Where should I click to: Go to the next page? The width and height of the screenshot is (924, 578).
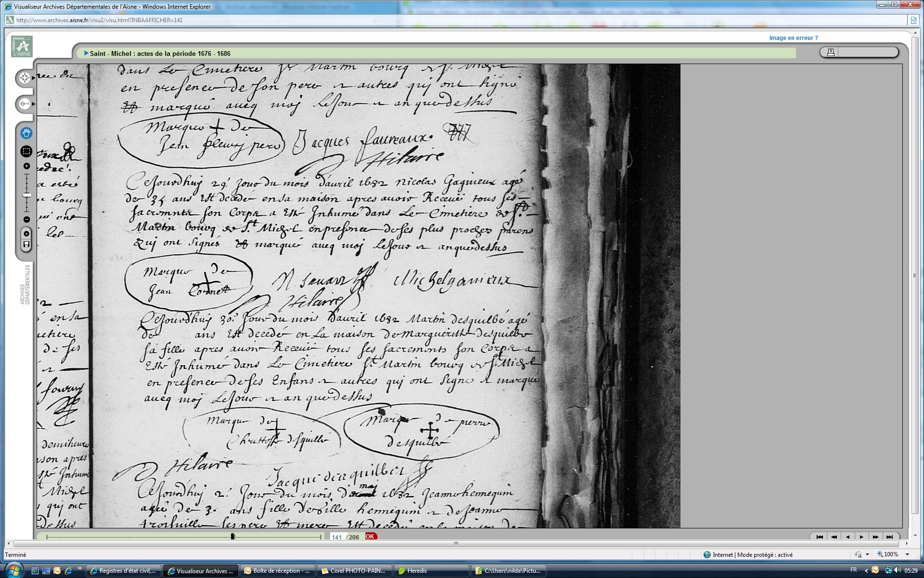coord(861,537)
